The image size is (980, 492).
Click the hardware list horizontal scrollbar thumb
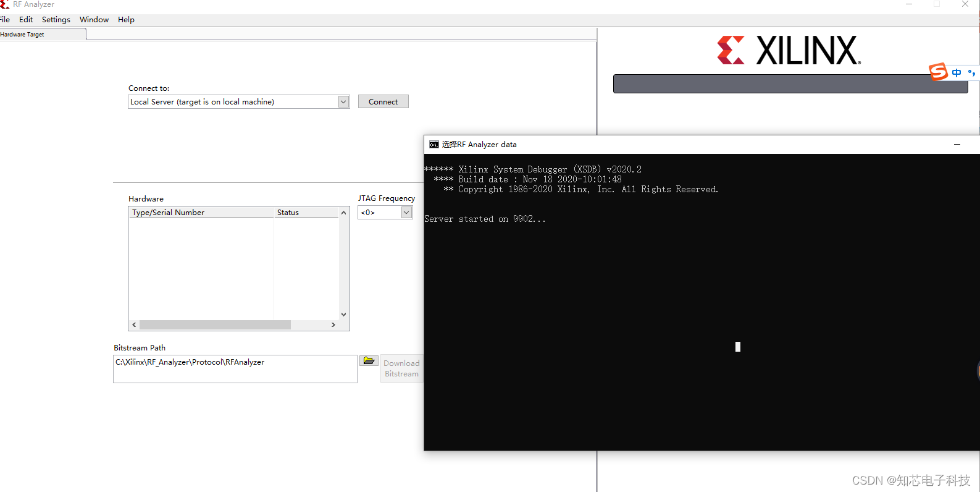pos(215,325)
